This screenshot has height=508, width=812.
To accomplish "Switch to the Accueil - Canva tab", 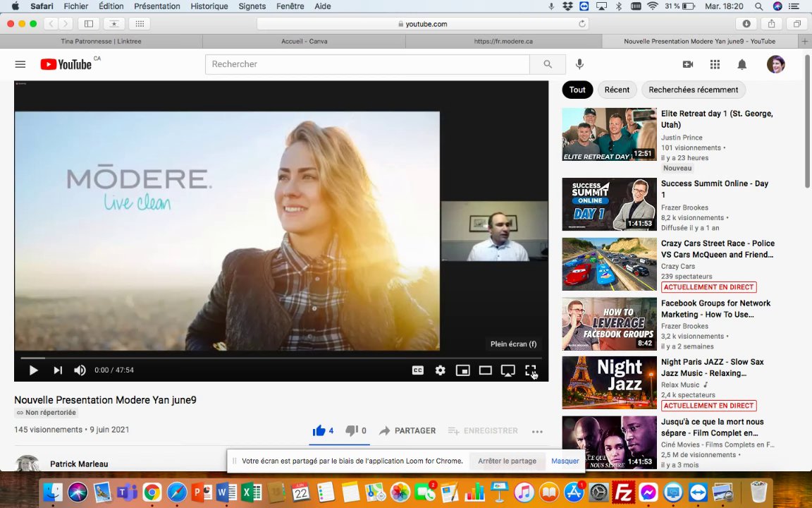I will pos(304,42).
